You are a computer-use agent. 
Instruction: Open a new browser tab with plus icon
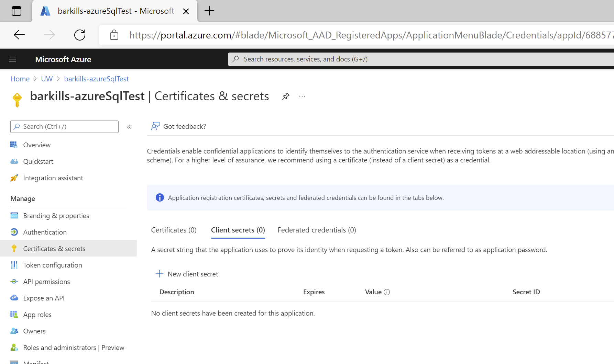point(209,11)
